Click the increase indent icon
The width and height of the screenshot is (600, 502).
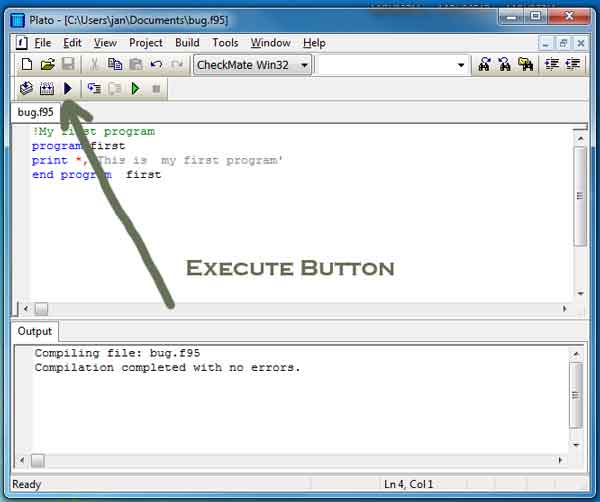pos(573,64)
